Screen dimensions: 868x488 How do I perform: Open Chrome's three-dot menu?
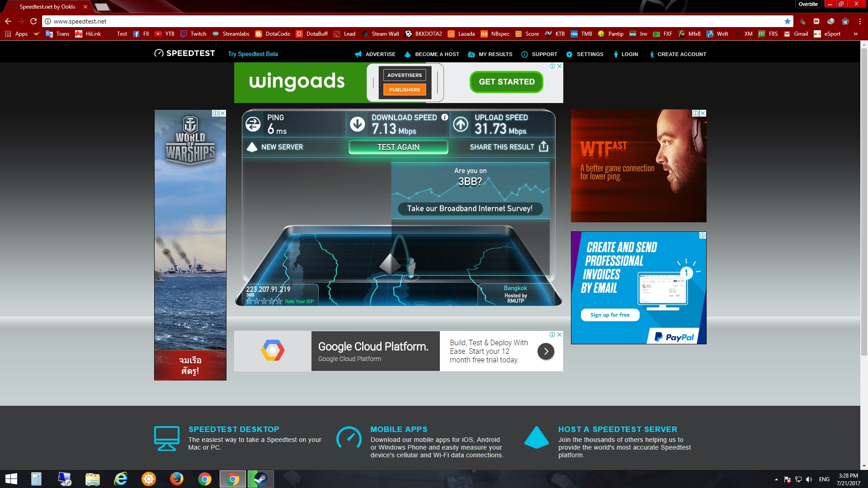click(x=860, y=21)
